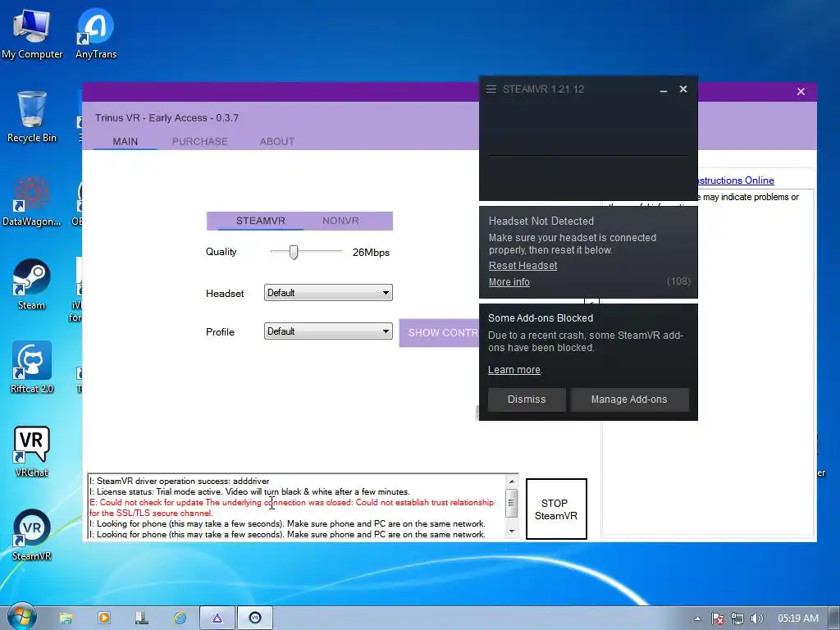Open the More info link

pyautogui.click(x=509, y=282)
